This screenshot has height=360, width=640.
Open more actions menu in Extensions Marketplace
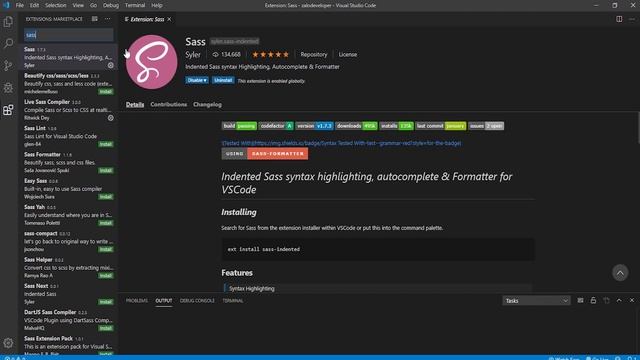point(107,19)
